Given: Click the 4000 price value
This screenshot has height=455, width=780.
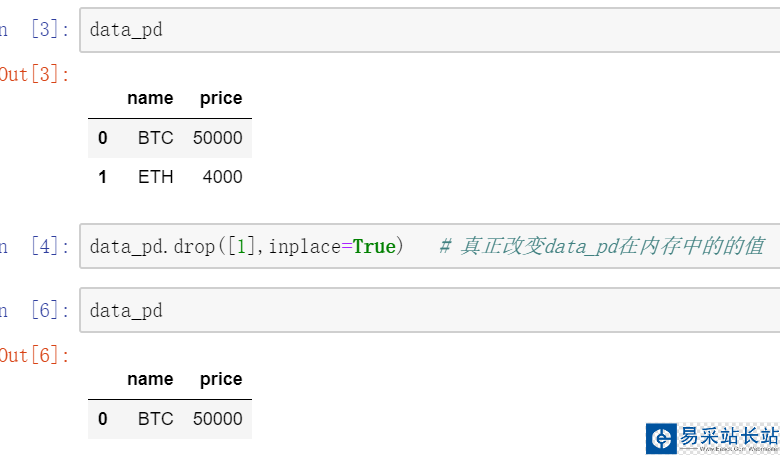Looking at the screenshot, I should [221, 177].
